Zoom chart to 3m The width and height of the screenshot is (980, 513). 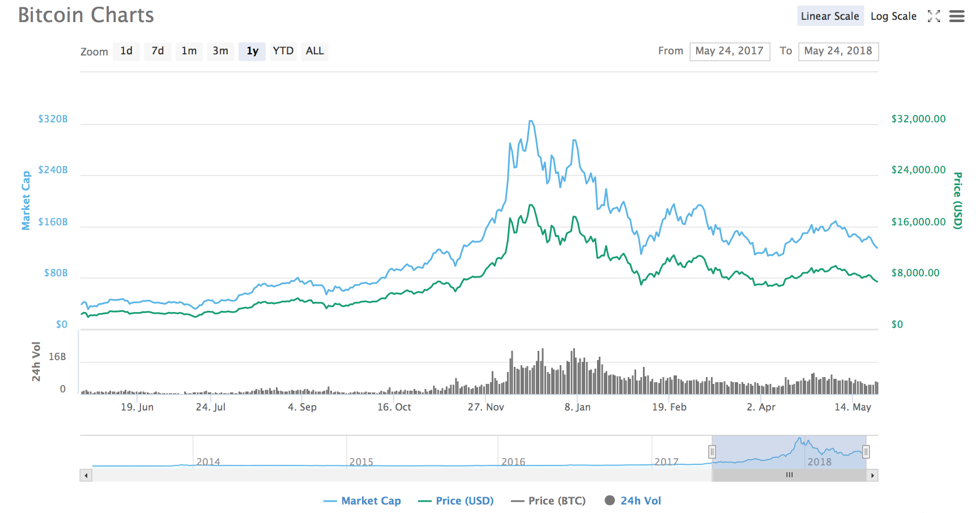tap(220, 51)
